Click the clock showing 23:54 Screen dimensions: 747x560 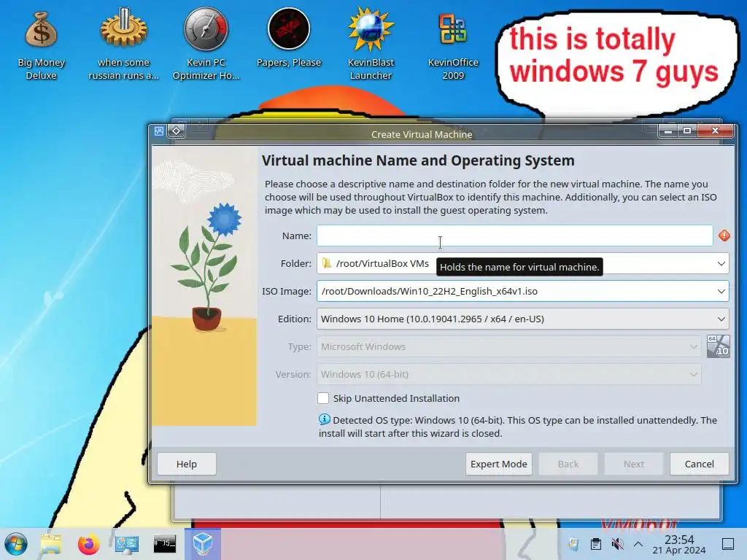click(x=679, y=544)
